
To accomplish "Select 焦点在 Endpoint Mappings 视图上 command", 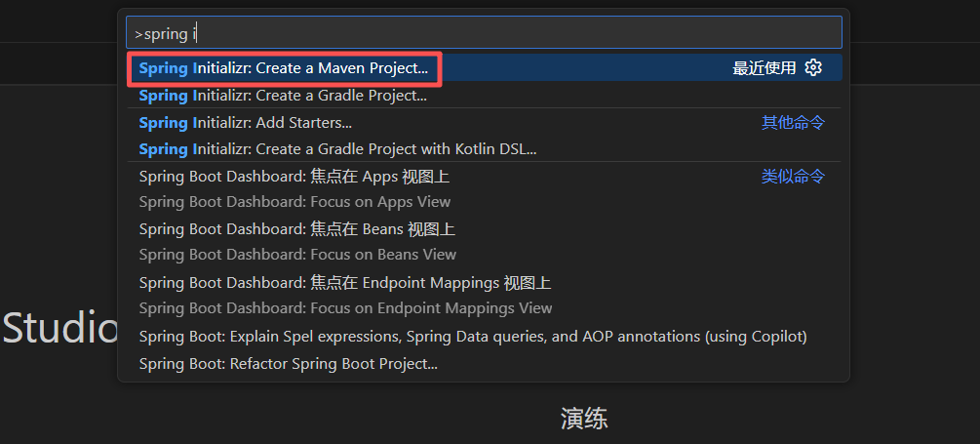I will 345,283.
